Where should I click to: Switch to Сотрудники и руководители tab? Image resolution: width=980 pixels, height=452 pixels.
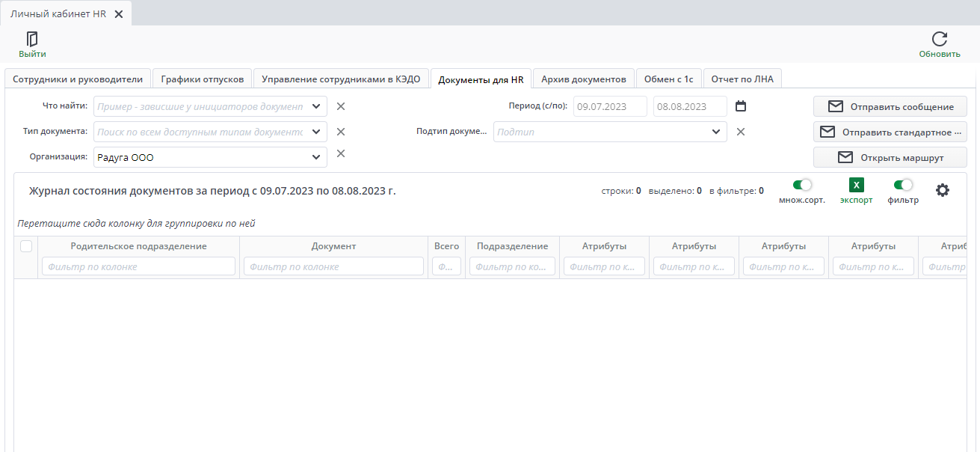click(x=78, y=79)
